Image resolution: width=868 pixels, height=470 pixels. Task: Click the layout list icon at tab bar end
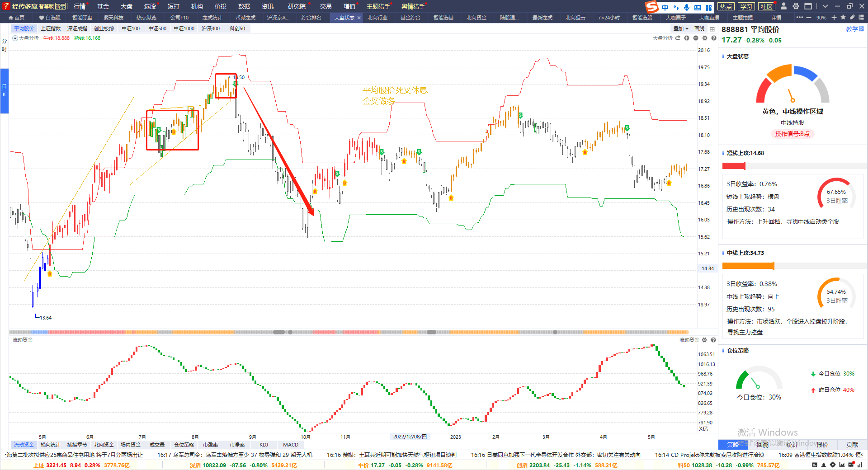coord(861,17)
